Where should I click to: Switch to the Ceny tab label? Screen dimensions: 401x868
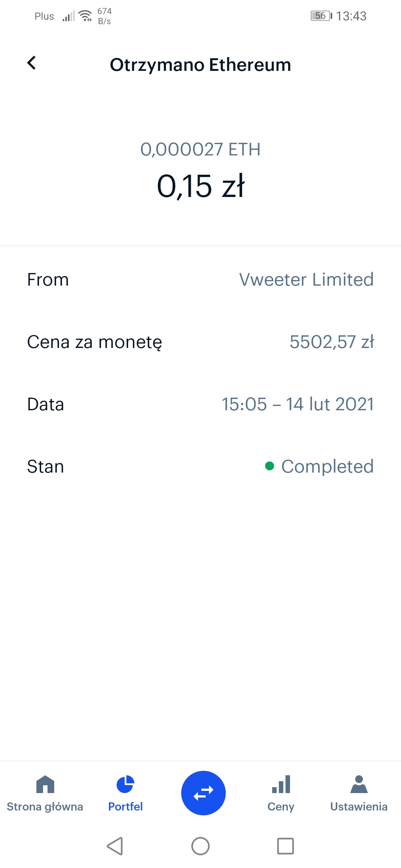[x=281, y=807]
